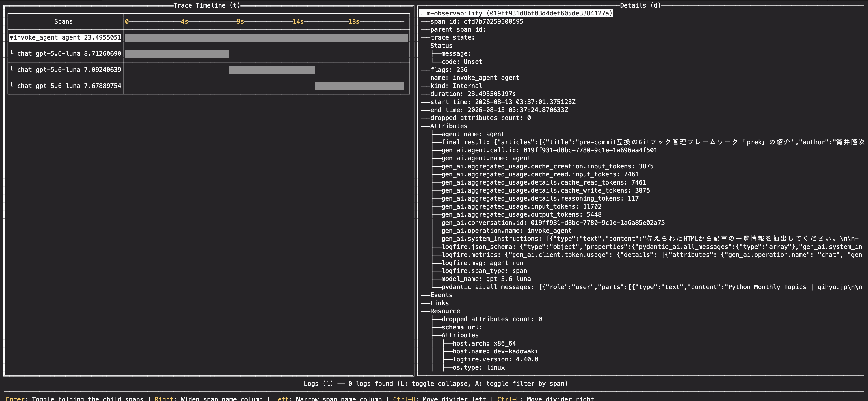
Task: Click the 7.09s chat span timeline bar
Action: point(272,70)
